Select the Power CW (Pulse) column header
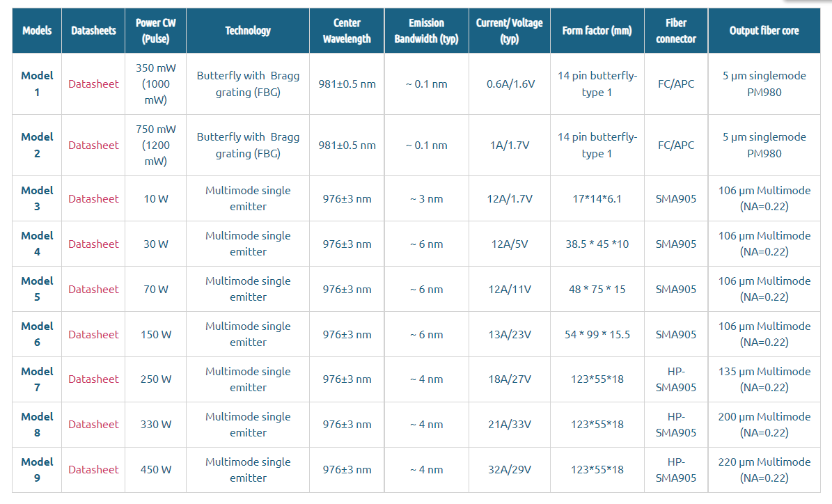Viewport: 832px width, 504px height. (x=155, y=31)
